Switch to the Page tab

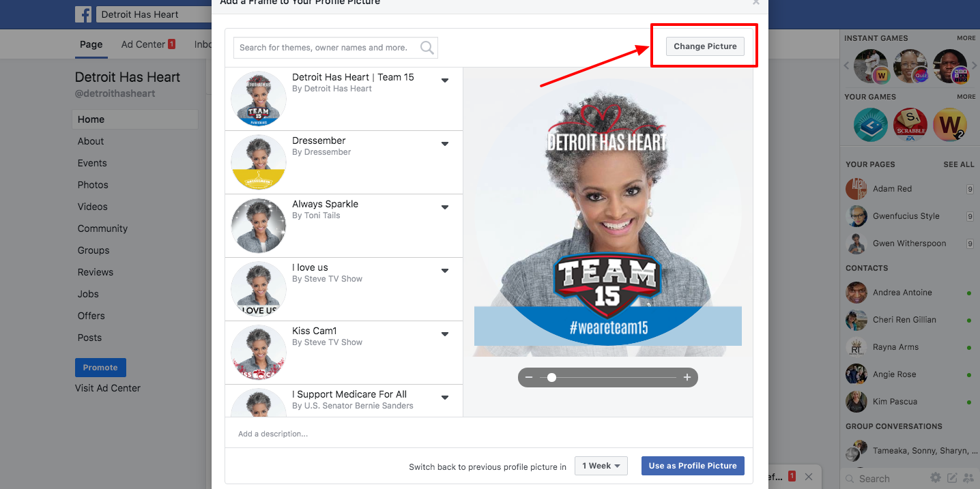[91, 44]
